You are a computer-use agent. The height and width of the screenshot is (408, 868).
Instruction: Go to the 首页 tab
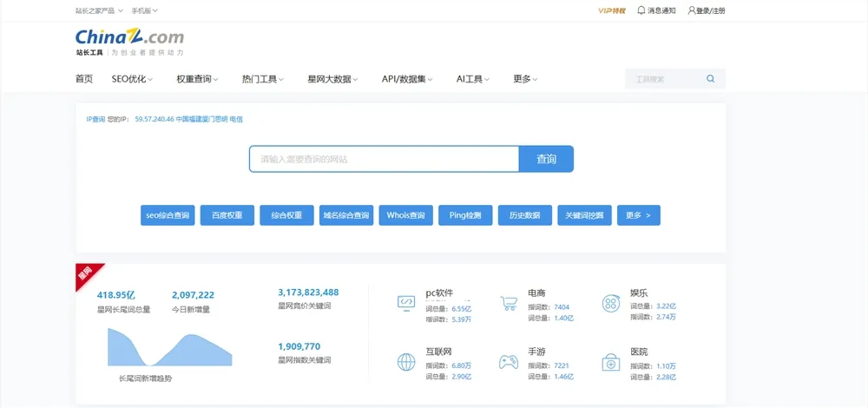coord(84,79)
